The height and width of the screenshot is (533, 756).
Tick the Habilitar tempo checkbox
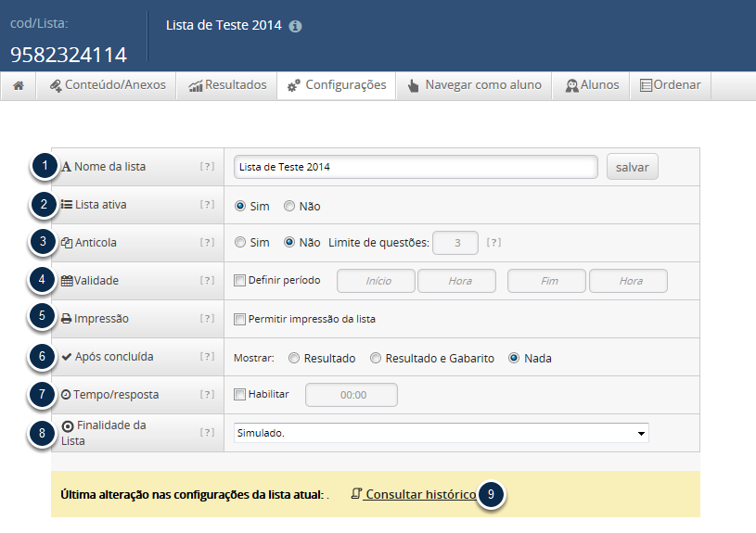[x=239, y=394]
